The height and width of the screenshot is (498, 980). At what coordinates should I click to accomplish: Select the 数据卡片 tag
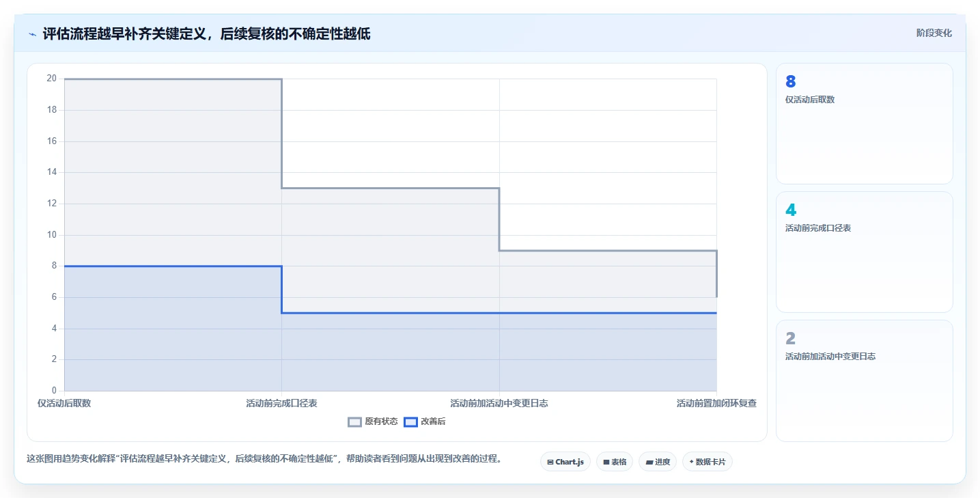pyautogui.click(x=708, y=462)
